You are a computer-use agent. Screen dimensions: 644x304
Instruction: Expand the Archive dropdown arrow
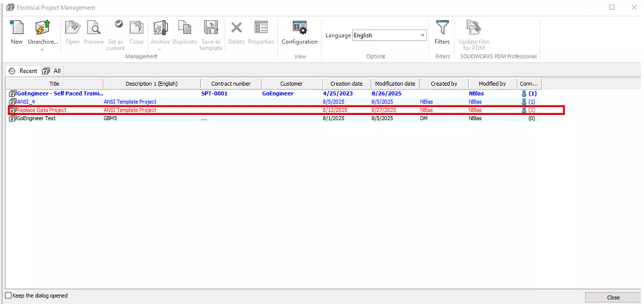pyautogui.click(x=160, y=50)
